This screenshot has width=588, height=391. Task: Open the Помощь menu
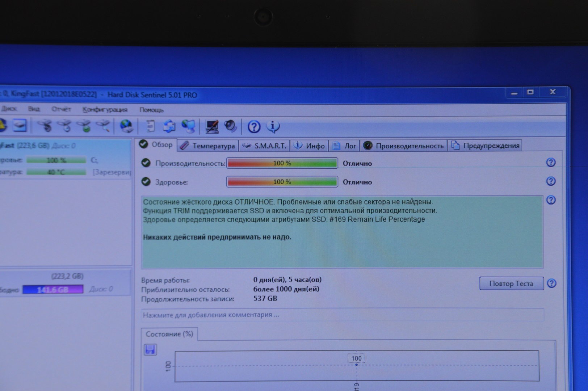tap(151, 110)
